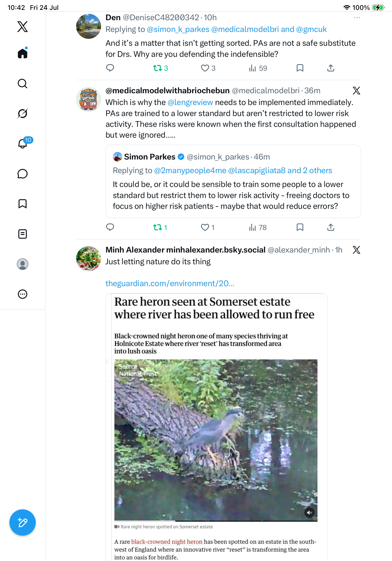392x561 pixels.
Task: Open Bookmarks icon in sidebar
Action: click(23, 204)
